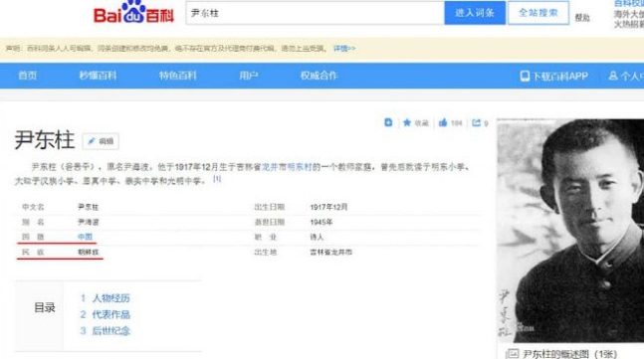Open the portrait photo of 尹东柱
This screenshot has height=359, width=644.
pyautogui.click(x=570, y=231)
